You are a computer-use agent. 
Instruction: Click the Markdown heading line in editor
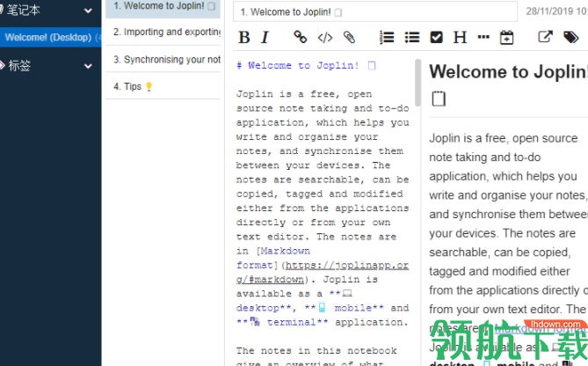coord(307,66)
